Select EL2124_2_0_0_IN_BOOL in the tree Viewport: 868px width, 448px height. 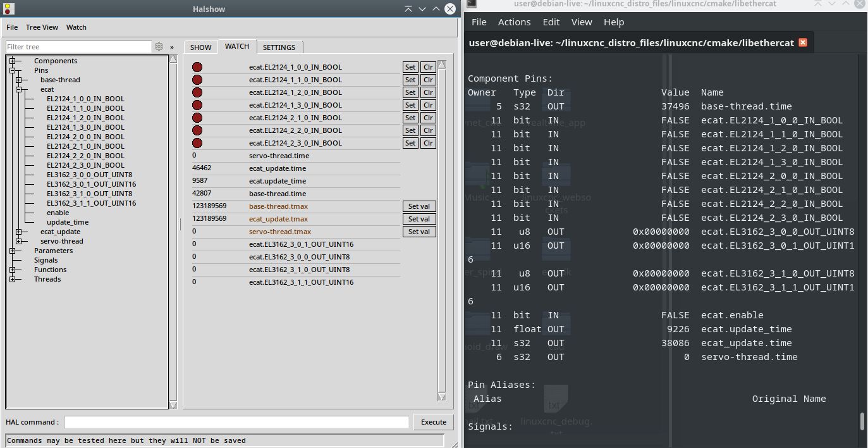tap(85, 137)
